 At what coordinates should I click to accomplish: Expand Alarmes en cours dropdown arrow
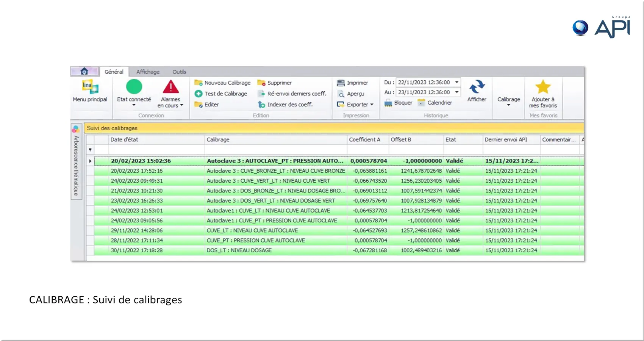[x=182, y=105]
